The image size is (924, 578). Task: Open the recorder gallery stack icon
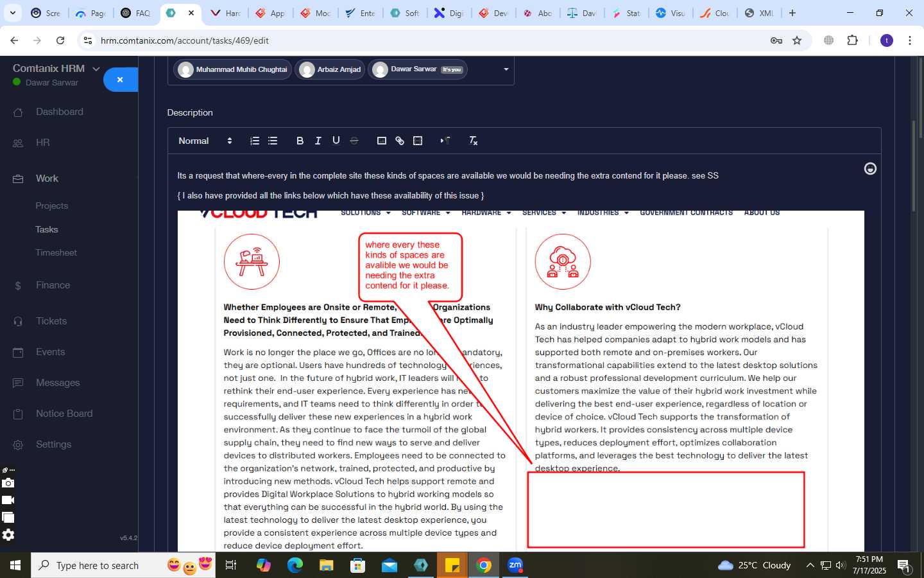point(8,518)
